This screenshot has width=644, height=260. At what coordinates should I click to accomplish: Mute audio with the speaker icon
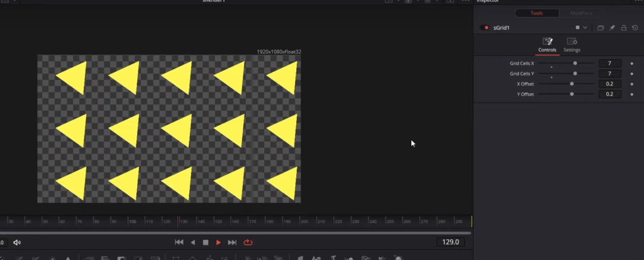point(17,242)
